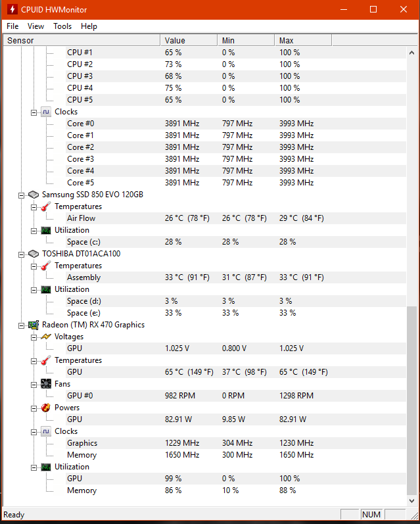The height and width of the screenshot is (524, 420).
Task: Open the File menu
Action: click(x=12, y=26)
